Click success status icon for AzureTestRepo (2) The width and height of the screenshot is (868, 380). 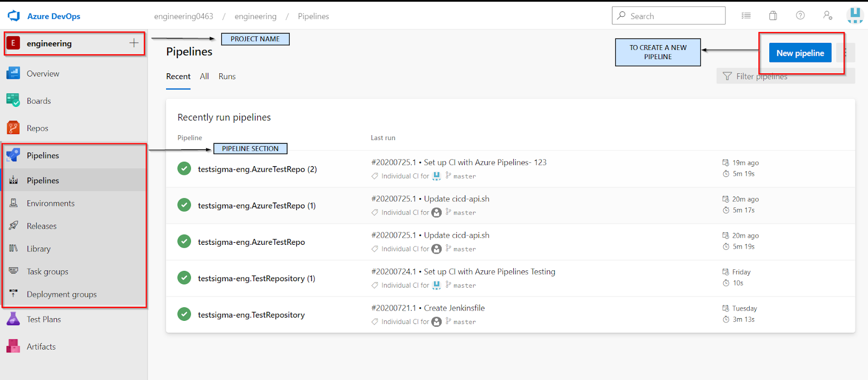point(184,169)
